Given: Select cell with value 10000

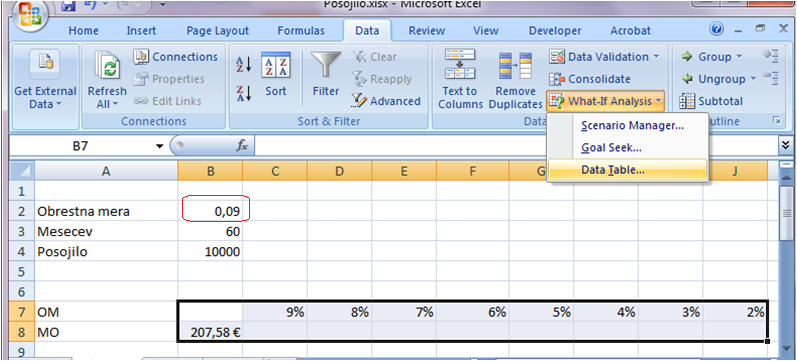Looking at the screenshot, I should point(210,252).
